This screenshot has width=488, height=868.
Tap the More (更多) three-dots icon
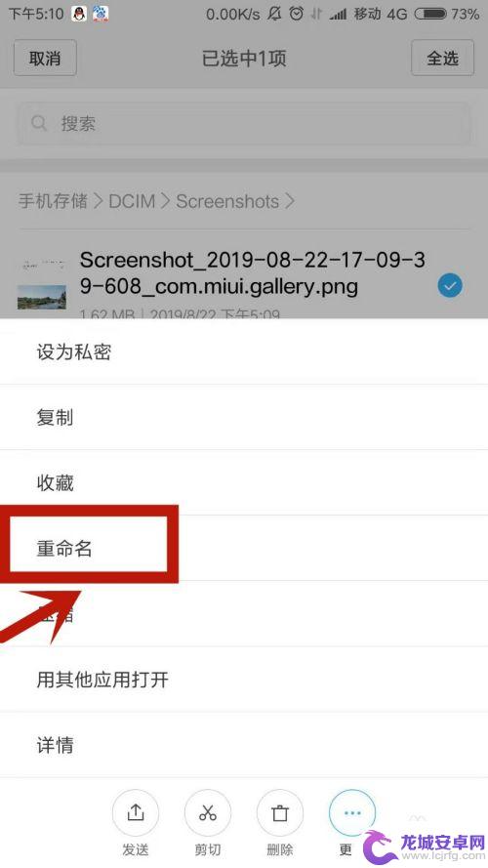point(352,812)
